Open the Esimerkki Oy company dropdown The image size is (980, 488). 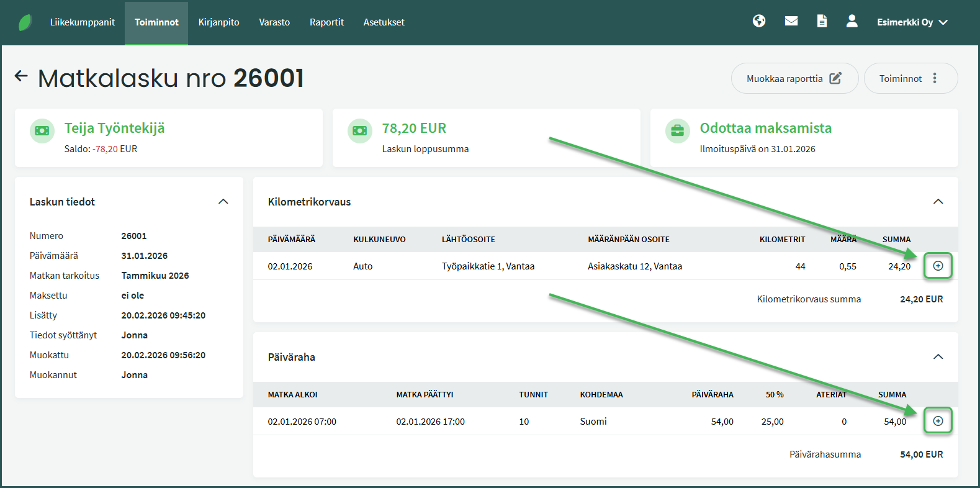point(912,22)
